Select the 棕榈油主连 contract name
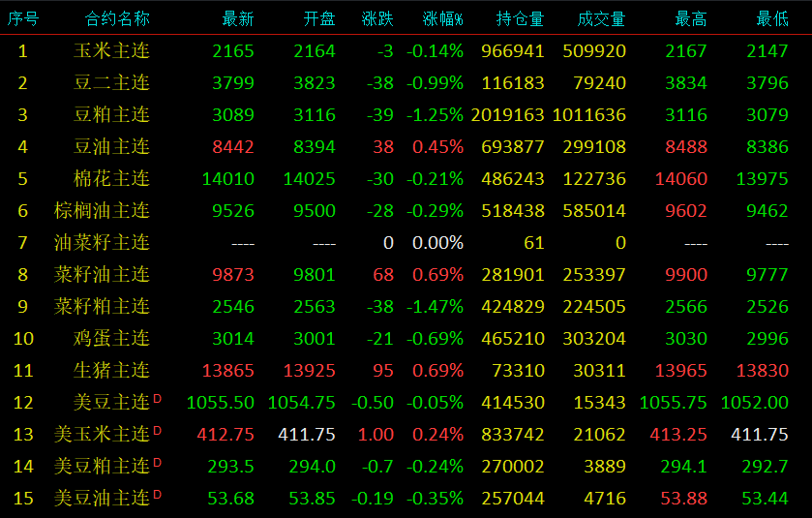This screenshot has height=518, width=812. (103, 211)
